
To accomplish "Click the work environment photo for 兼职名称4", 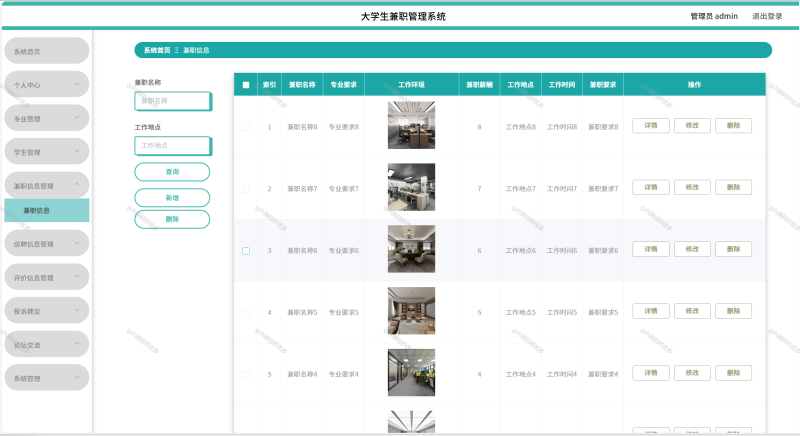I will coord(411,373).
